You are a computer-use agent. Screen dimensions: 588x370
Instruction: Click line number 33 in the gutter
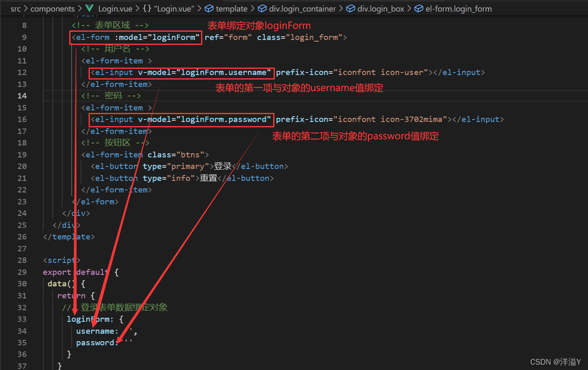22,319
